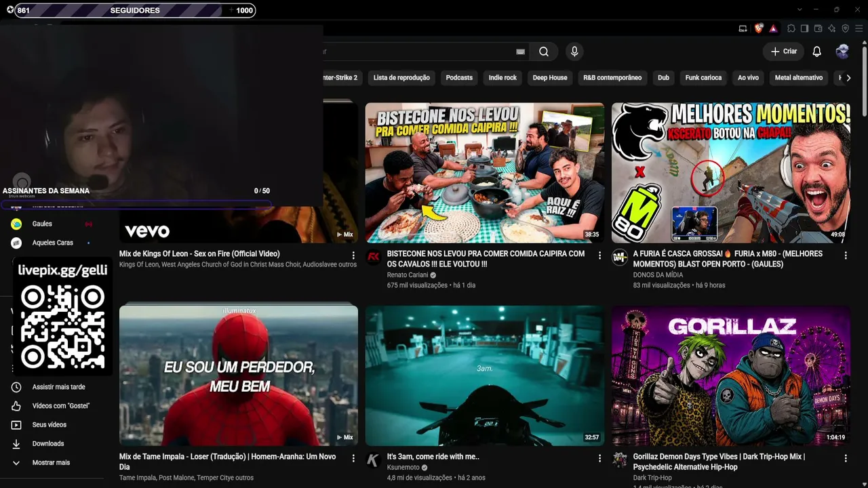Open the YouTube notifications bell
Image resolution: width=868 pixels, height=488 pixels.
817,52
